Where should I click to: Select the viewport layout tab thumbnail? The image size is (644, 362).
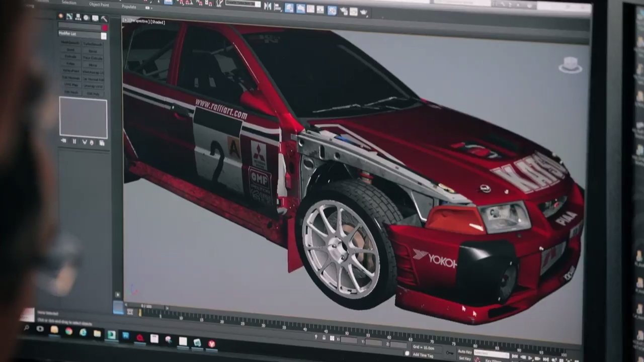[118, 307]
